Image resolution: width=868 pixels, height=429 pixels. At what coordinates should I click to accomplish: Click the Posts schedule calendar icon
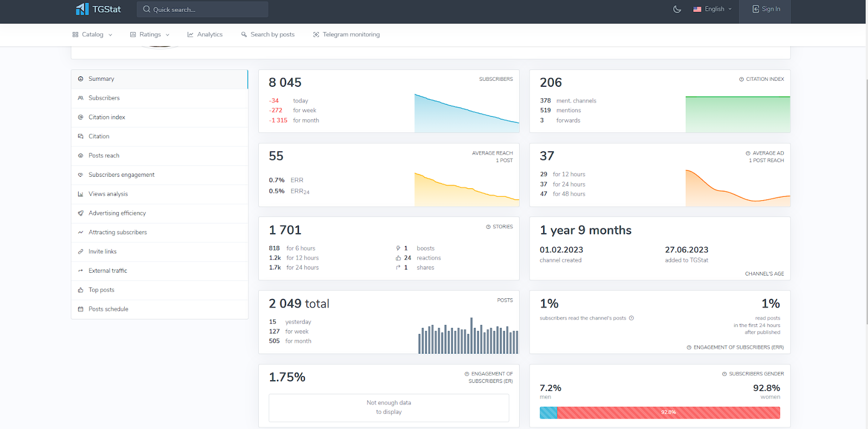pyautogui.click(x=81, y=309)
